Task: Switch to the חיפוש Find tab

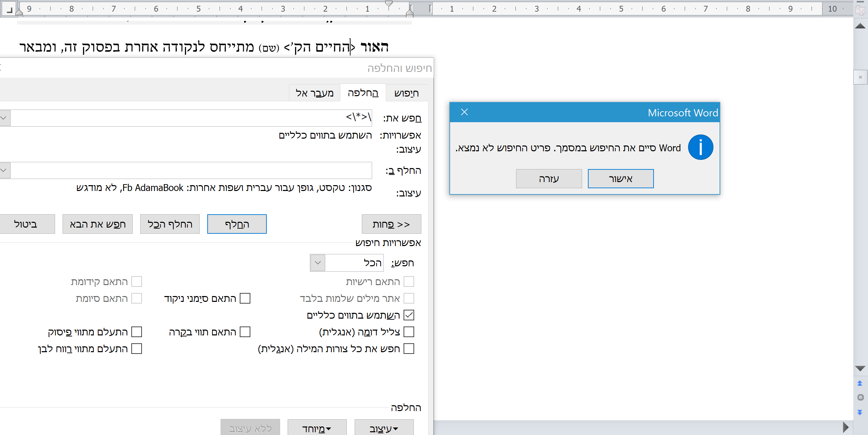Action: [406, 92]
